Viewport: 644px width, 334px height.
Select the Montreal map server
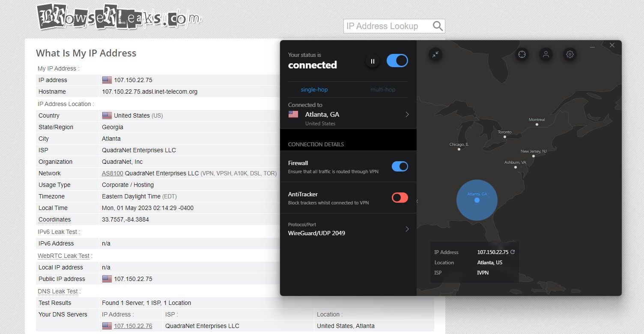click(x=537, y=124)
